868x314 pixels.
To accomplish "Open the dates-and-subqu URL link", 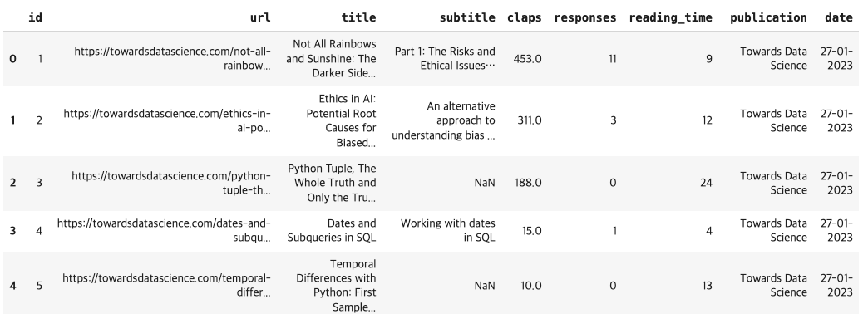I will [x=164, y=231].
